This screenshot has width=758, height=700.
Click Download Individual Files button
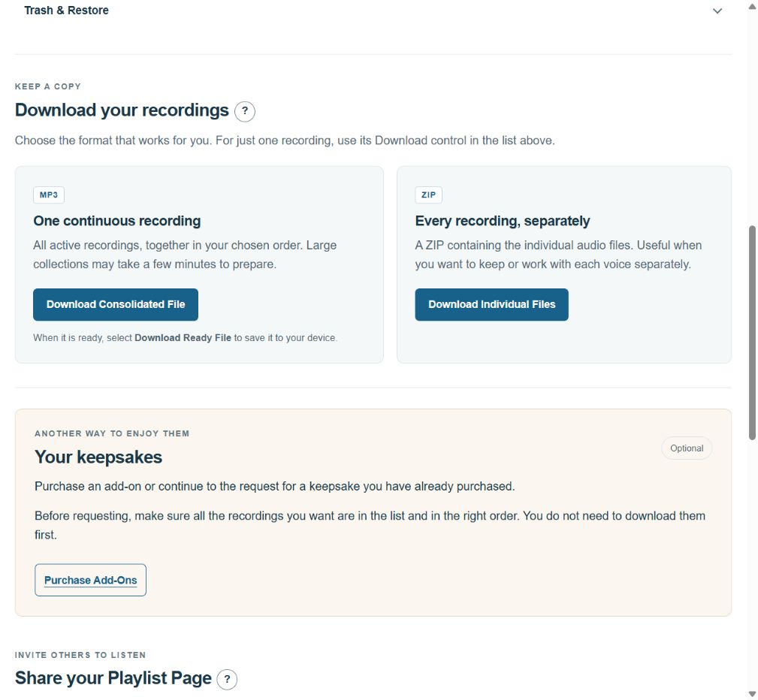(x=491, y=304)
